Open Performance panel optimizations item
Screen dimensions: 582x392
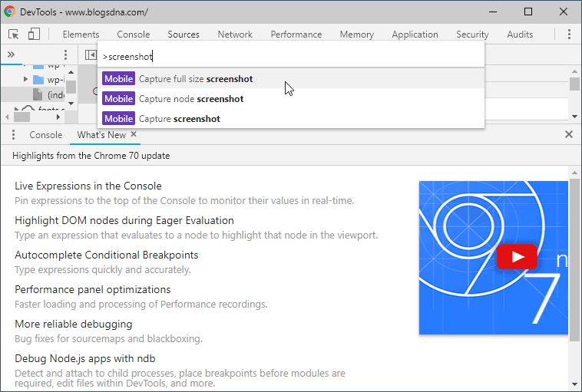[93, 289]
